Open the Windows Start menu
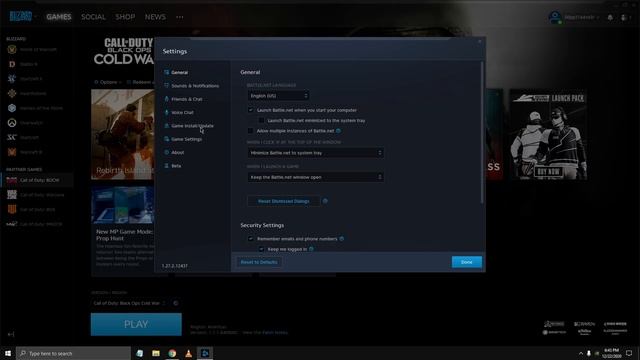The image size is (640, 360). (x=8, y=353)
